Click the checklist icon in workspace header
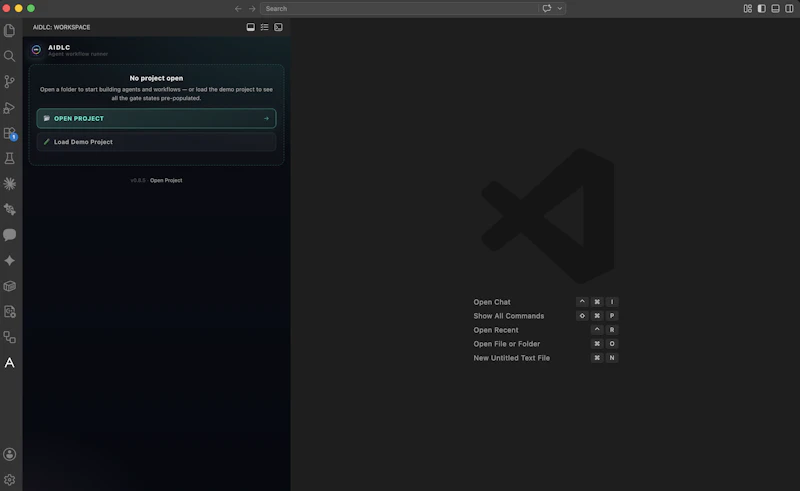This screenshot has width=800, height=491. point(264,27)
